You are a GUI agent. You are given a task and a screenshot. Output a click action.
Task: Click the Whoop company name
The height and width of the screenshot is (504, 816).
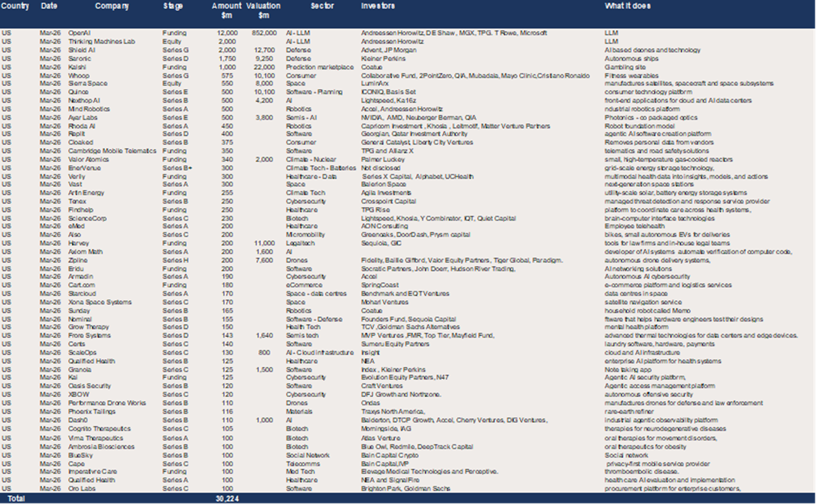79,76
